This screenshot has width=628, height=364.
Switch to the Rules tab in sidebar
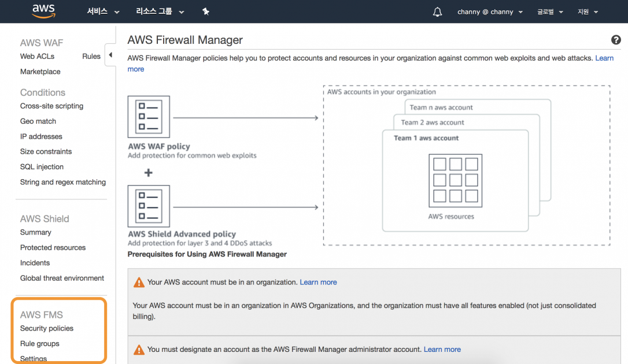(x=91, y=56)
